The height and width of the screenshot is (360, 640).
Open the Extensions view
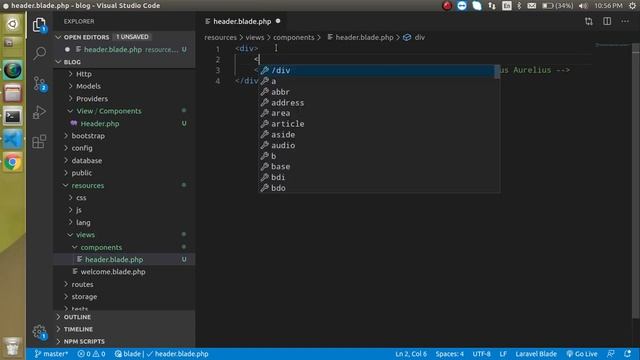tap(39, 142)
